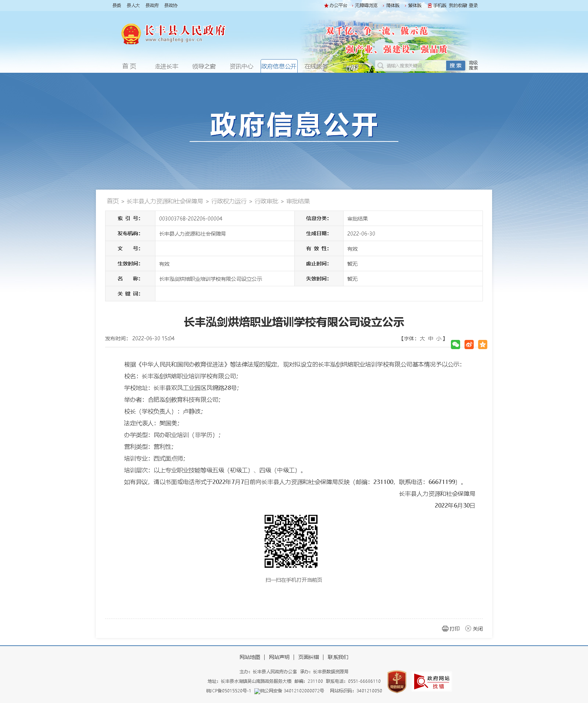Set font size to medium (中)
Viewport: 588px width, 703px height.
point(430,338)
